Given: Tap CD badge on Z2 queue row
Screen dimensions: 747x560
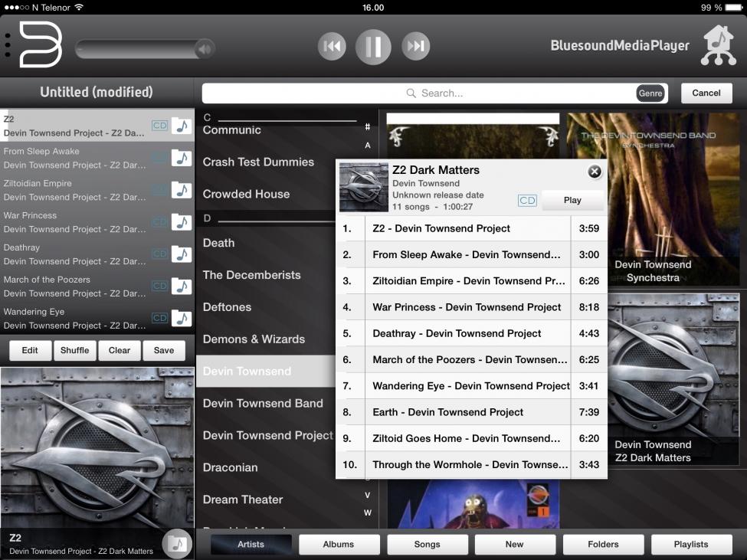Looking at the screenshot, I should point(159,125).
